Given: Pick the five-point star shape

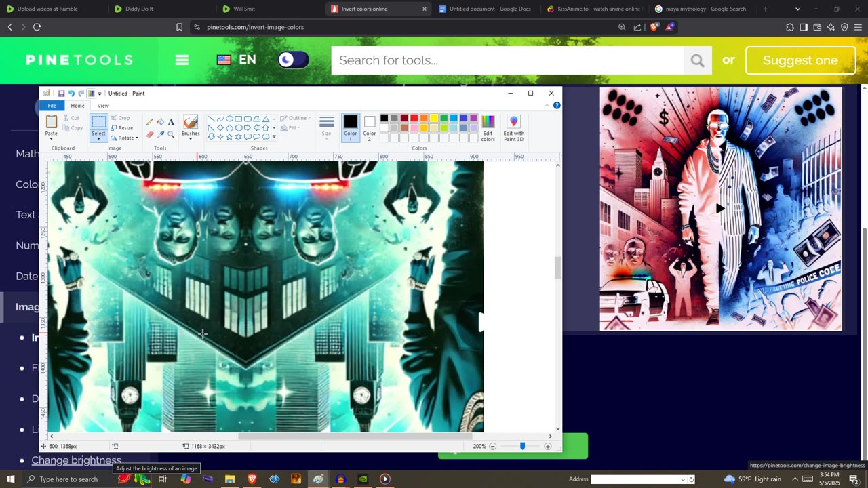Looking at the screenshot, I should click(x=229, y=136).
